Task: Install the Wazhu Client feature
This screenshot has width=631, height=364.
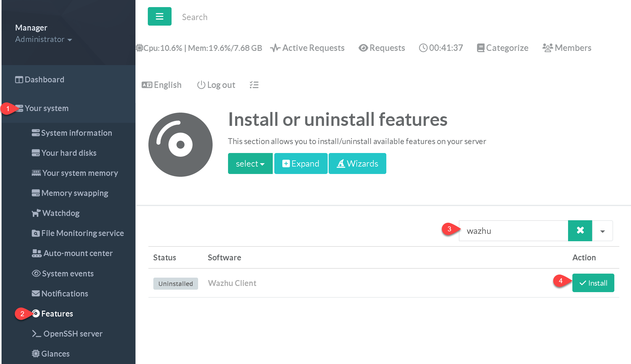Action: (x=593, y=283)
